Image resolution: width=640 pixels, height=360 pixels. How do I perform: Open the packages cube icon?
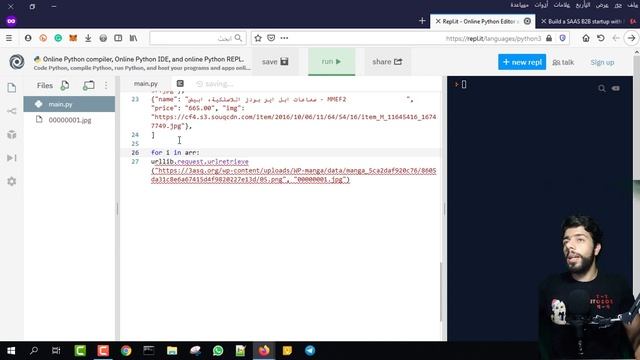pyautogui.click(x=12, y=134)
